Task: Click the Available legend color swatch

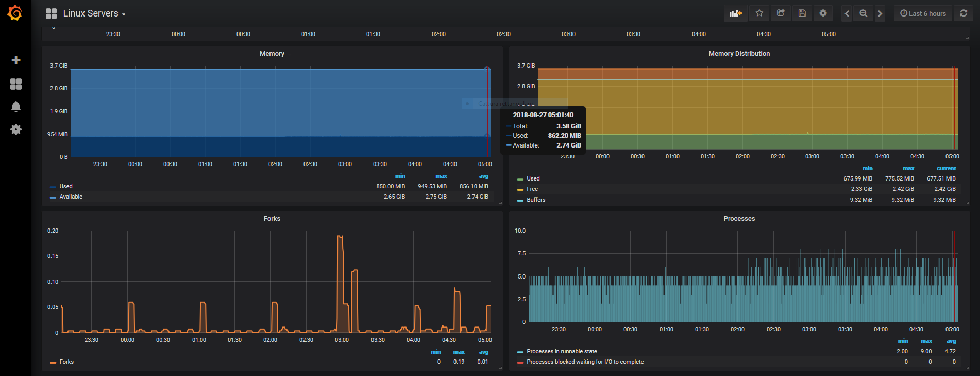Action: pyautogui.click(x=53, y=197)
